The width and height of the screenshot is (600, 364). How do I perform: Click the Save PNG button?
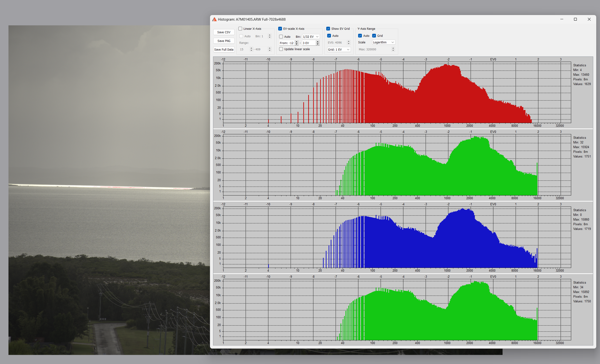pyautogui.click(x=224, y=41)
